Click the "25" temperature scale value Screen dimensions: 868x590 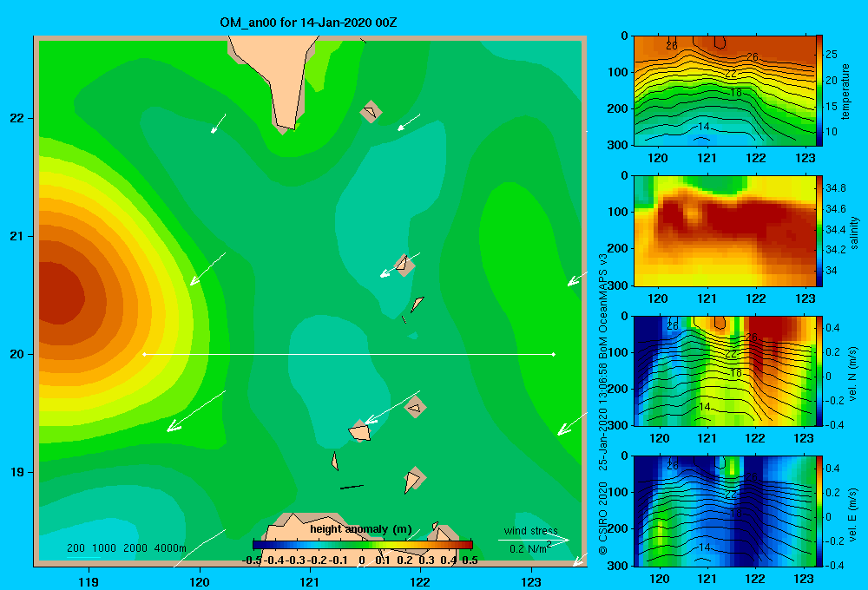[832, 55]
